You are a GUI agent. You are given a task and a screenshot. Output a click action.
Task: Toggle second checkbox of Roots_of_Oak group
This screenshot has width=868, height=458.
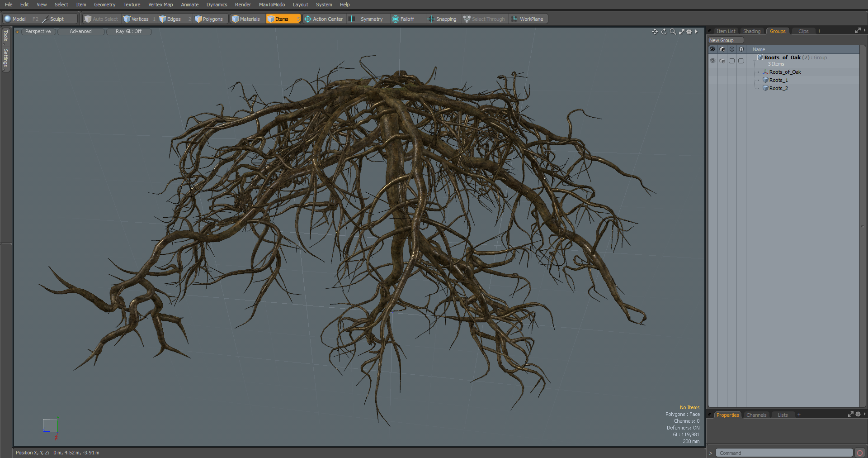click(x=741, y=61)
